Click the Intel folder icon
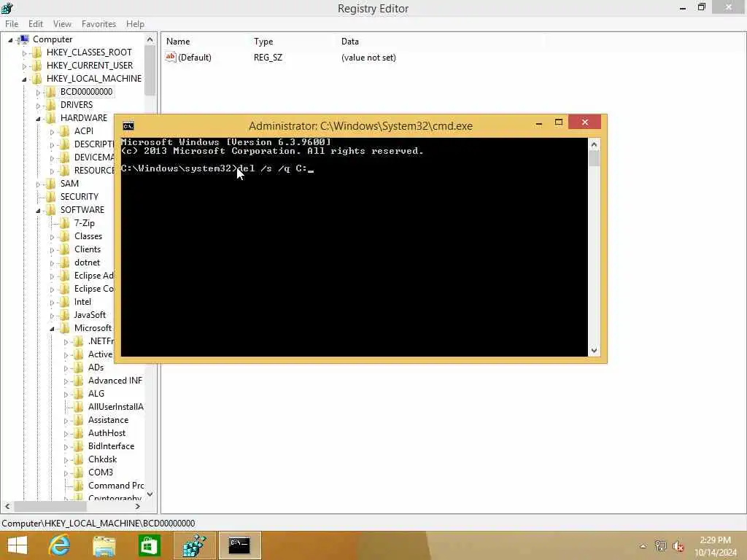747x560 pixels. pyautogui.click(x=64, y=302)
